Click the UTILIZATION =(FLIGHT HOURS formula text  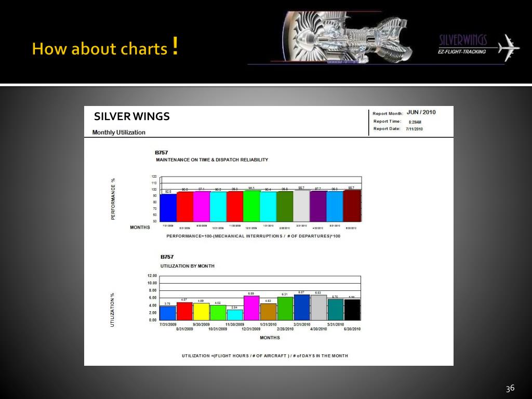[264, 356]
